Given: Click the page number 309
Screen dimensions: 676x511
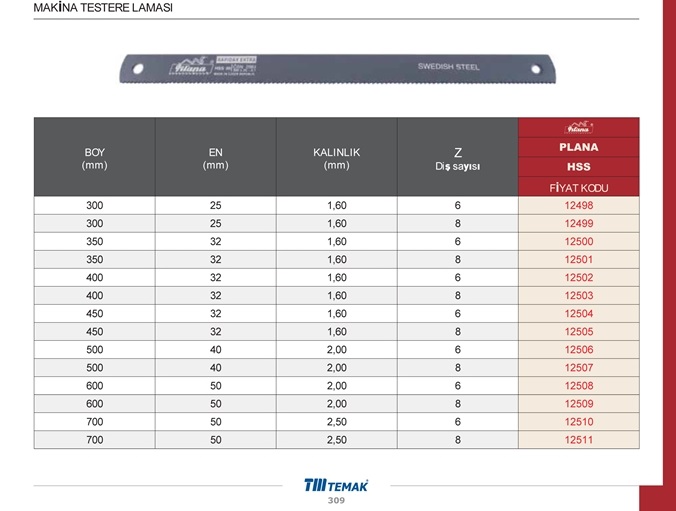Looking at the screenshot, I should [x=336, y=500].
